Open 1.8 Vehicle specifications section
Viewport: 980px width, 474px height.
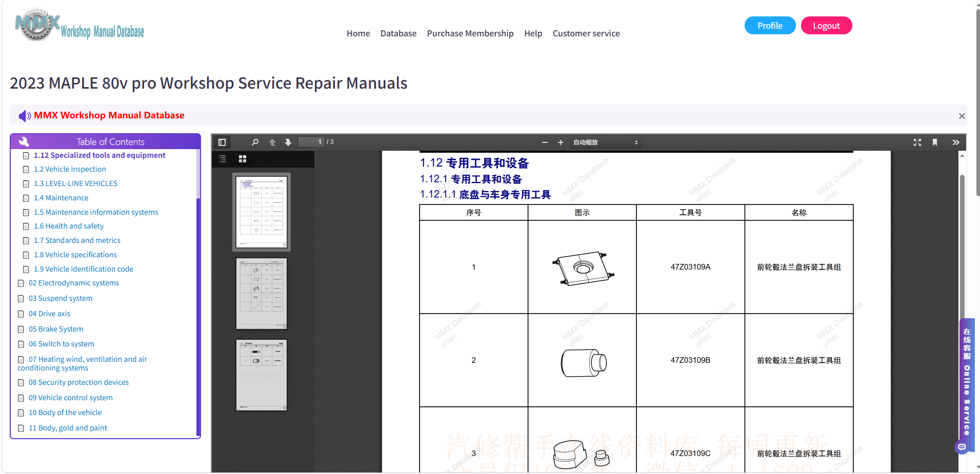[75, 255]
